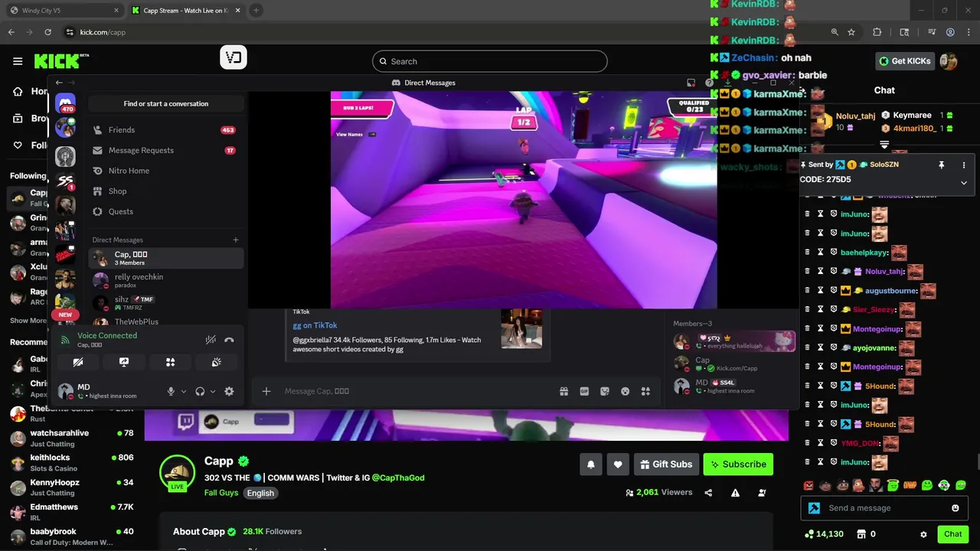Open Fall Guys category link
The height and width of the screenshot is (551, 980).
point(221,493)
